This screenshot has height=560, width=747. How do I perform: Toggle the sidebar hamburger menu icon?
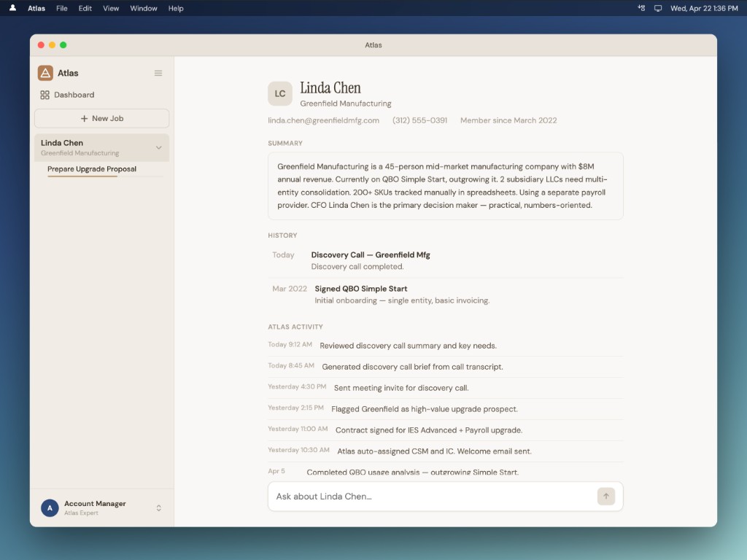coord(158,73)
